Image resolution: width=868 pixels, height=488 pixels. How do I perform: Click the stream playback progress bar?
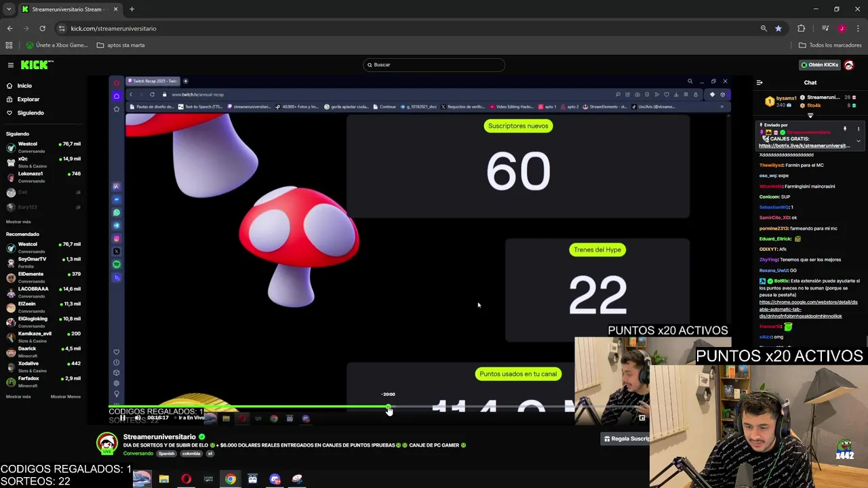pos(419,408)
